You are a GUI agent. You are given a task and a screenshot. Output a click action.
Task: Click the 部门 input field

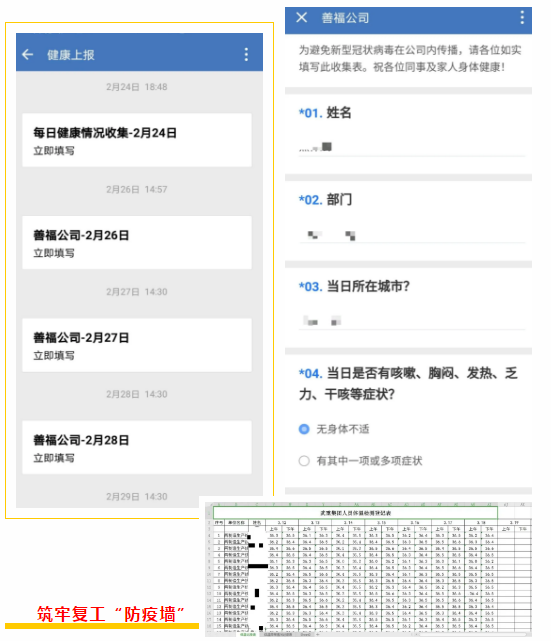(412, 235)
